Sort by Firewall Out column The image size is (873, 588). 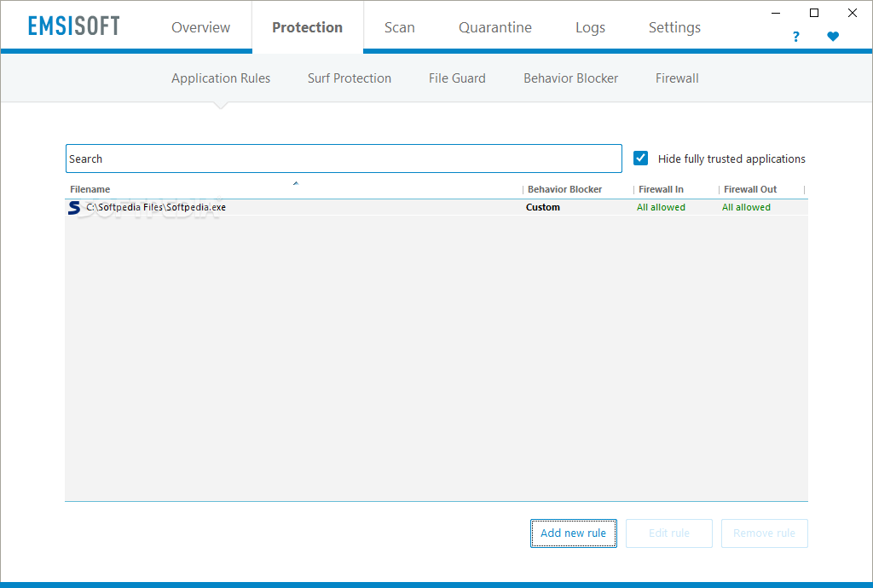[x=750, y=189]
